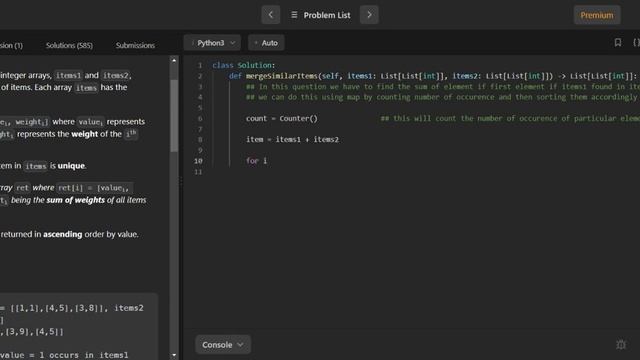Click code line 1 'class Solution:'
Viewport: 640px width, 360px height.
(x=244, y=65)
